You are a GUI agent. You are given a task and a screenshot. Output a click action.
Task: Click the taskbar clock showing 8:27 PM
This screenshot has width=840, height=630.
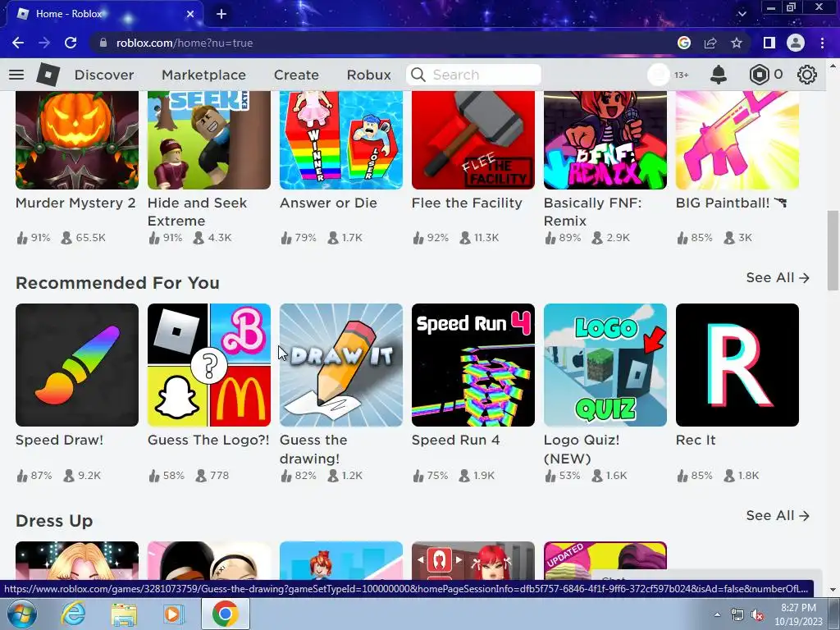[798, 614]
